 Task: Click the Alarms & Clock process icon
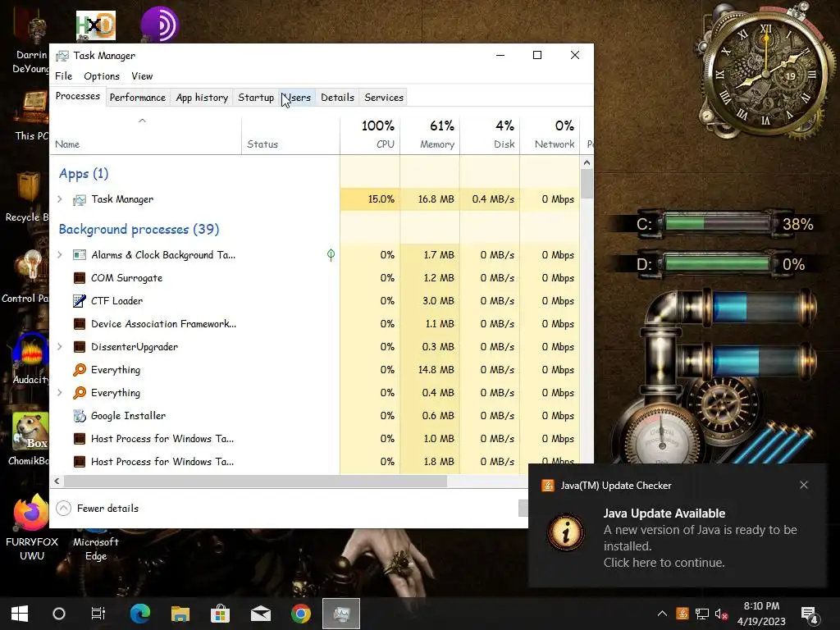(x=80, y=255)
